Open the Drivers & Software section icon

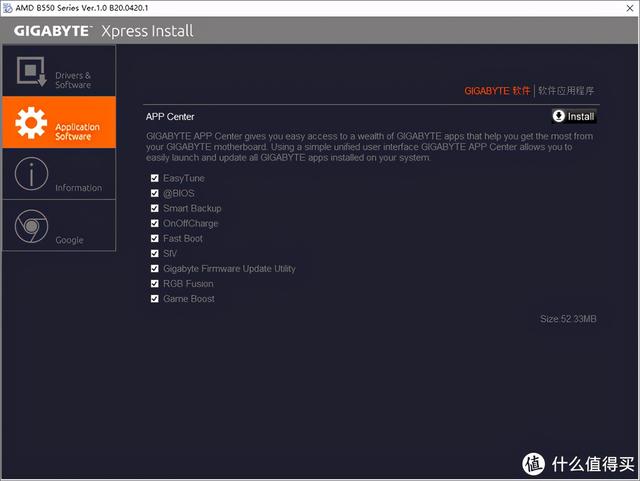[x=31, y=72]
